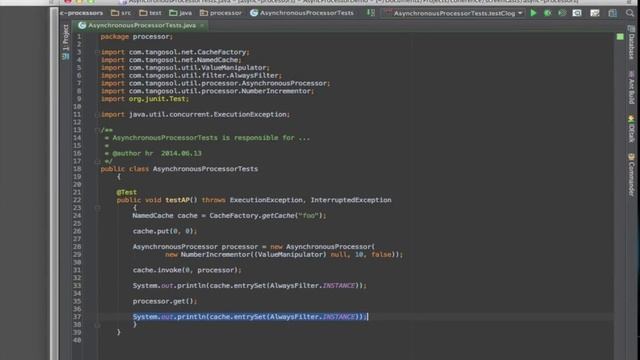Close the AsynchronousProcessorTests.java editor tab
The width and height of the screenshot is (640, 360).
[202, 25]
